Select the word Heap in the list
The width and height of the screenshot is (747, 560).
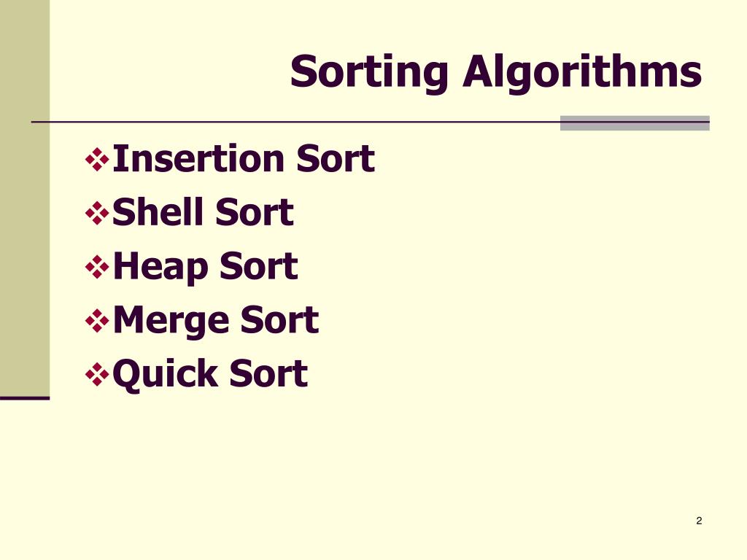pos(160,268)
